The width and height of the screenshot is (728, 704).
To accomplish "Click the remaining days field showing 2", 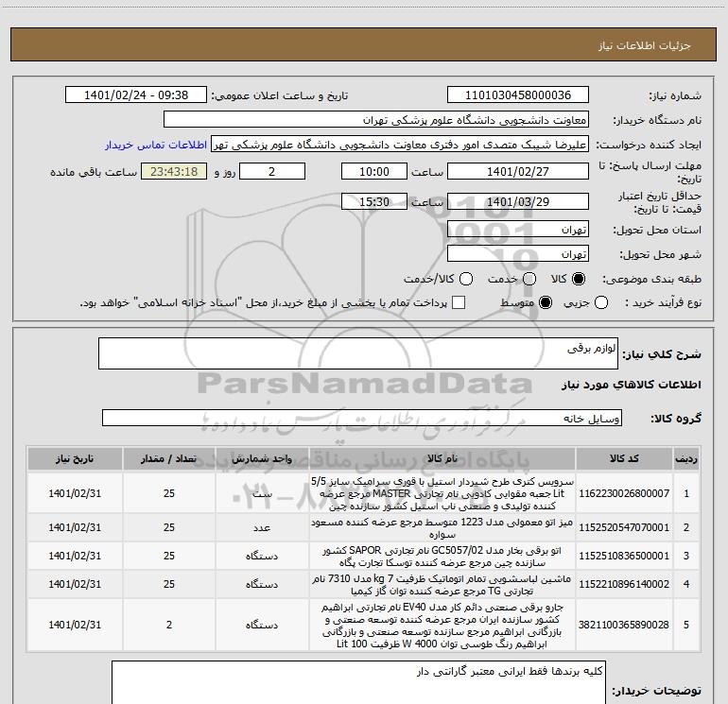I will coord(272,171).
